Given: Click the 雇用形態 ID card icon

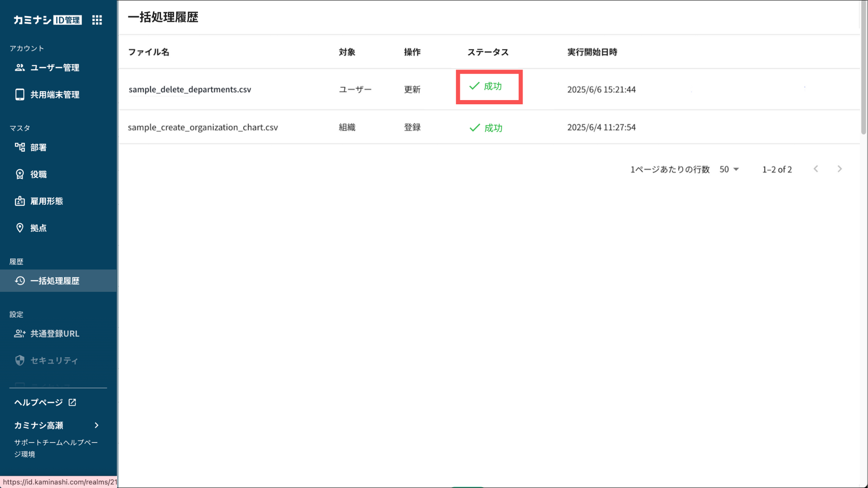Looking at the screenshot, I should [x=19, y=201].
